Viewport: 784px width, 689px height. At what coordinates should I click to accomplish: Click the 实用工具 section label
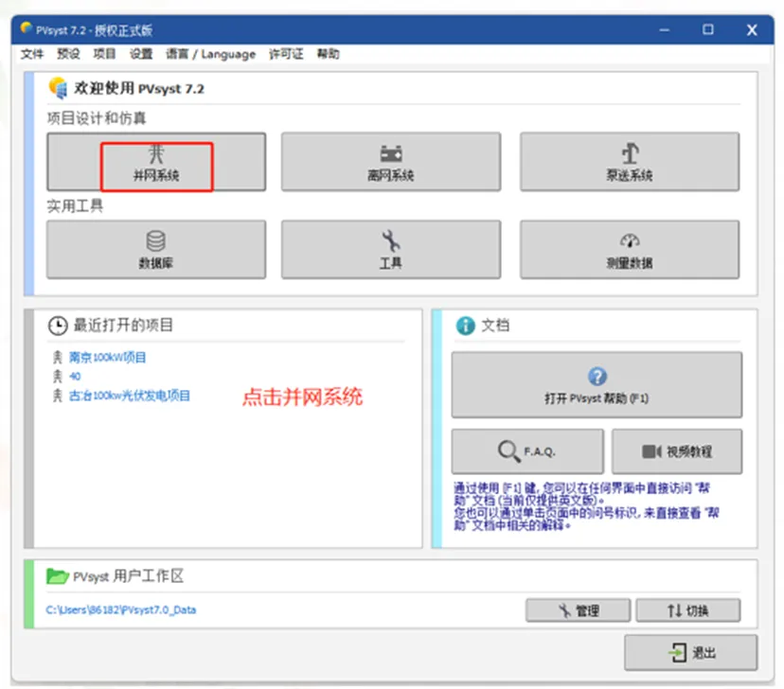[x=75, y=206]
